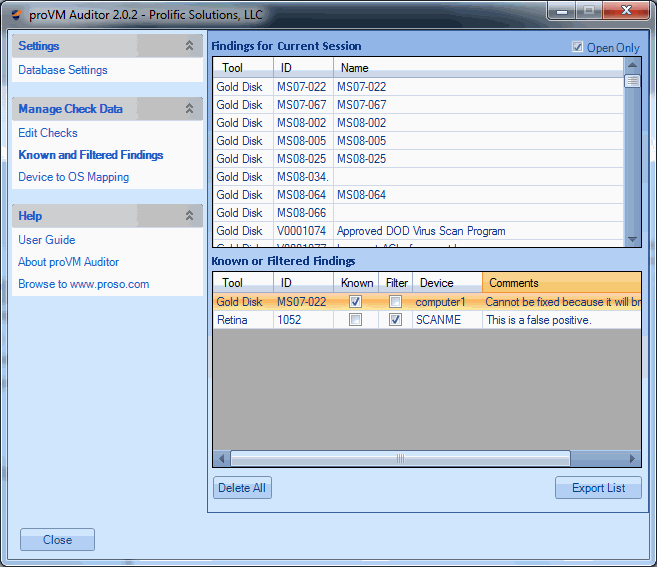Click scroll down arrow in findings list
657x567 pixels.
tap(632, 239)
